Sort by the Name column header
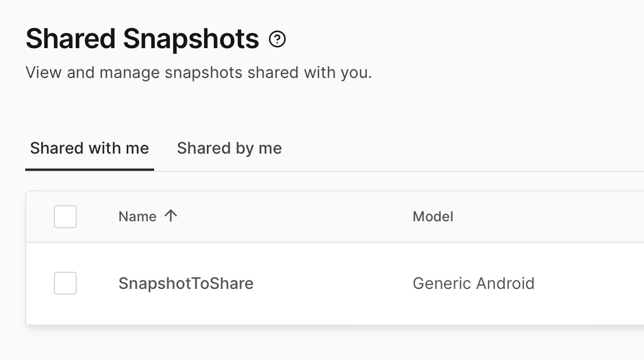This screenshot has width=644, height=360. [138, 217]
